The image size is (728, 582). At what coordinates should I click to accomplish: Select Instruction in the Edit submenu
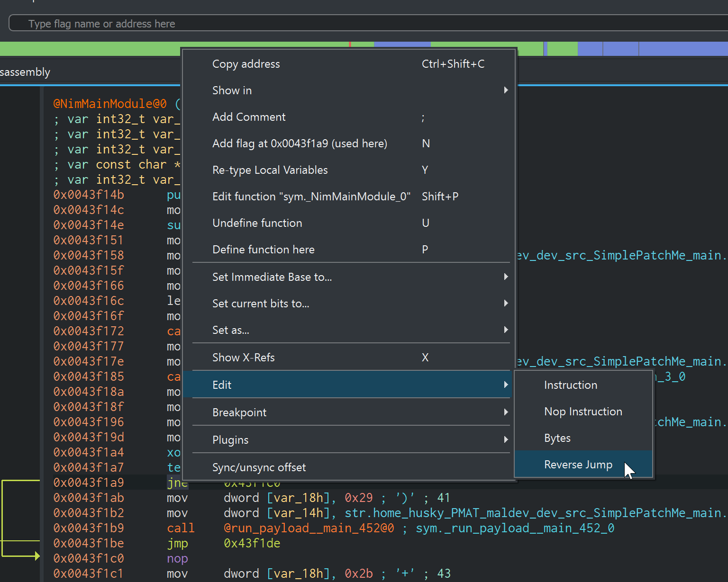click(570, 385)
